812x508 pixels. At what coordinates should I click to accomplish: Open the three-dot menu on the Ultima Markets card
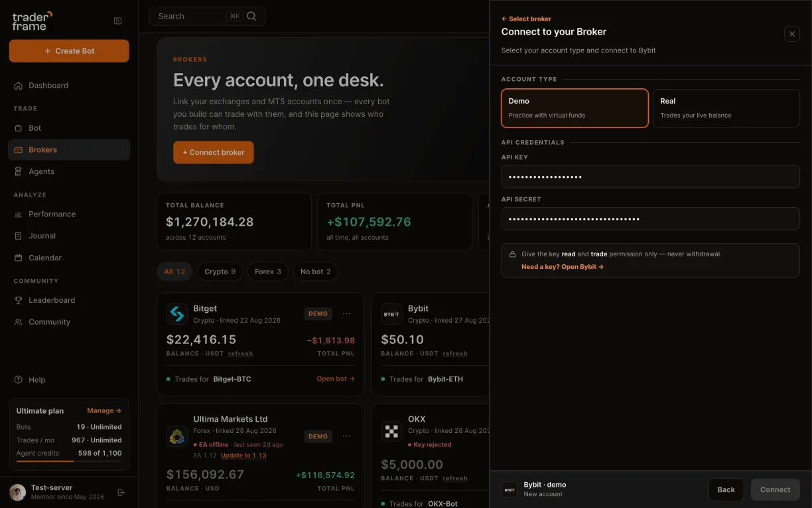346,436
